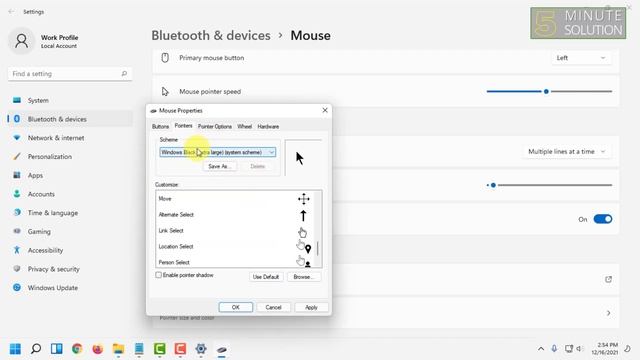
Task: Select the Pointers tab
Action: (x=183, y=126)
